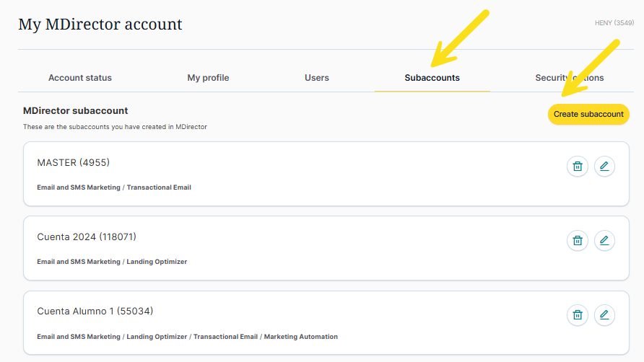The image size is (644, 362).
Task: Click the My MDirector account heading
Action: coord(100,25)
